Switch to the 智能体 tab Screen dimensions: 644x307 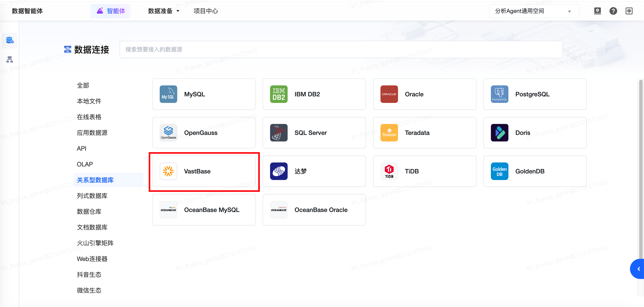coord(110,11)
